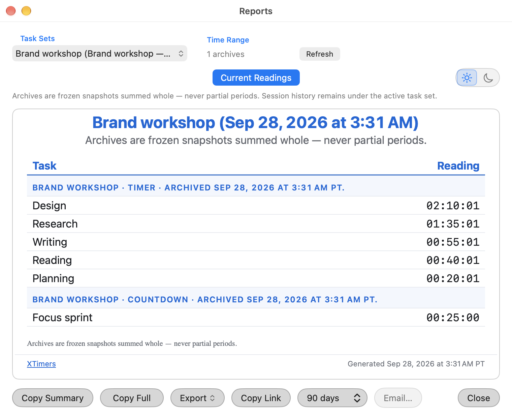Click the Refresh button
512x420 pixels.
point(320,54)
